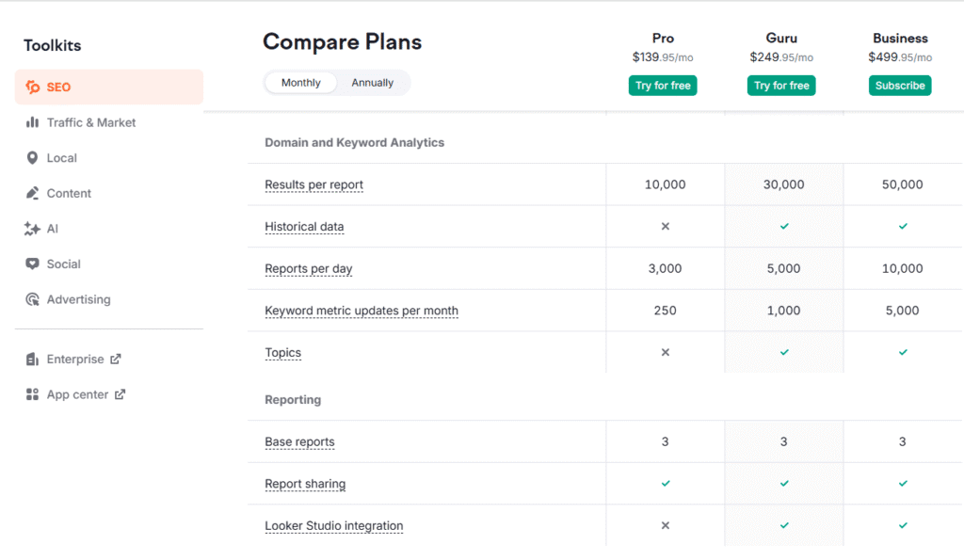Click the Advertising target icon

point(33,299)
